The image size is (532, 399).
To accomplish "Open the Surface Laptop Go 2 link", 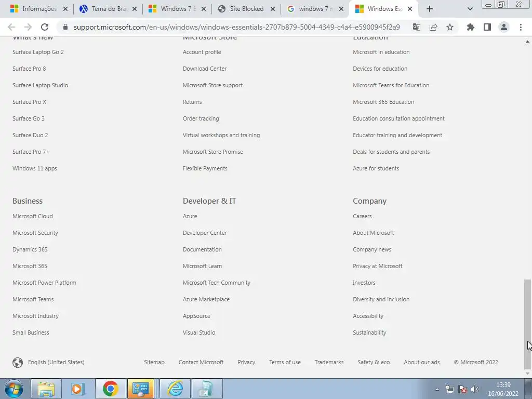I will 38,52.
